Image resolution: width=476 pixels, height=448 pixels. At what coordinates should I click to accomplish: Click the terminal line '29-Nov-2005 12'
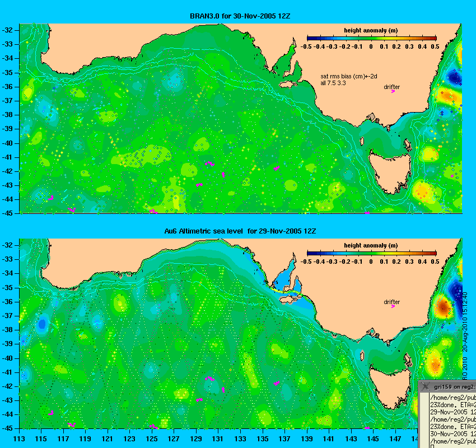453,412
